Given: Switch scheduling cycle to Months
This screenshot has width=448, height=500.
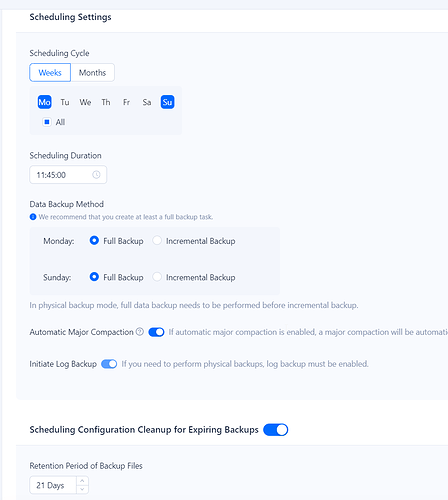Looking at the screenshot, I should tap(92, 72).
